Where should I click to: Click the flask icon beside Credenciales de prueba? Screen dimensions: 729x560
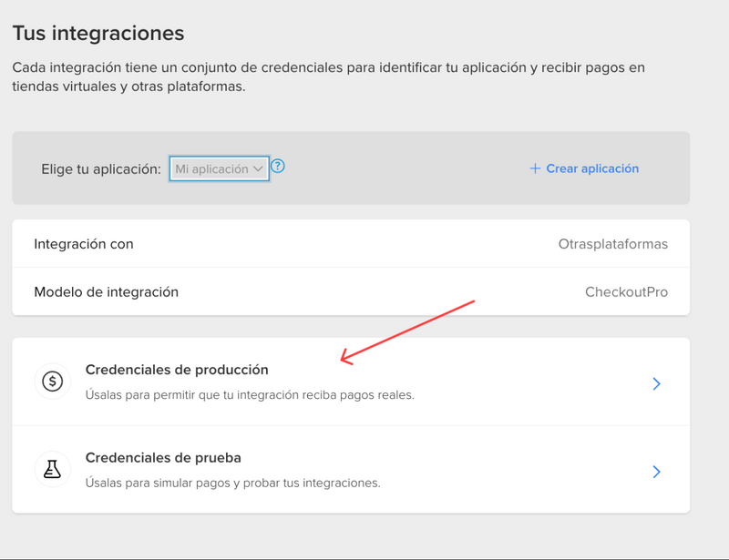pos(52,469)
